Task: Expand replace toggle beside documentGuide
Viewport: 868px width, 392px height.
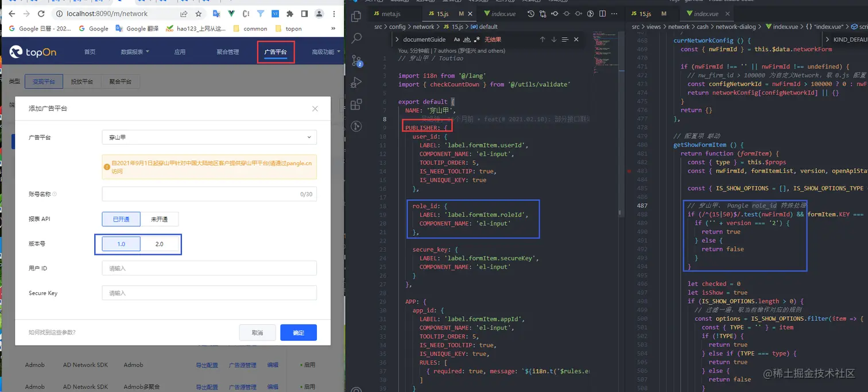Action: tap(397, 40)
